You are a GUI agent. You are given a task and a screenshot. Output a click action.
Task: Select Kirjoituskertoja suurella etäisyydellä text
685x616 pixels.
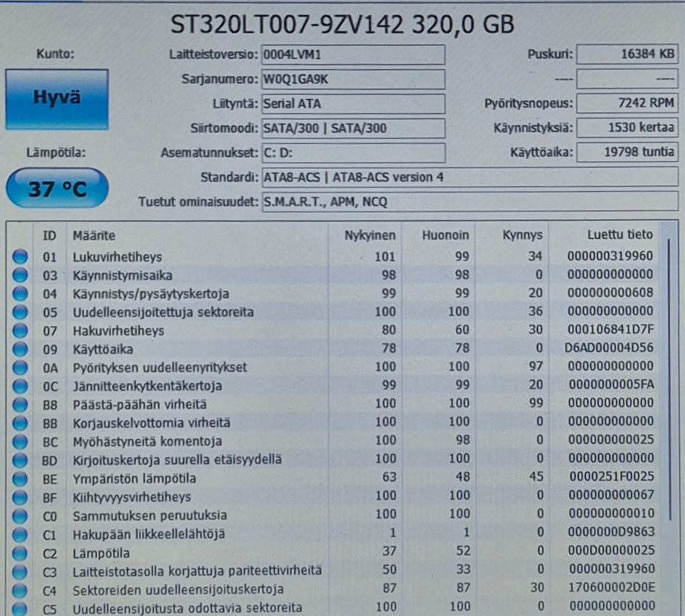[x=177, y=460]
